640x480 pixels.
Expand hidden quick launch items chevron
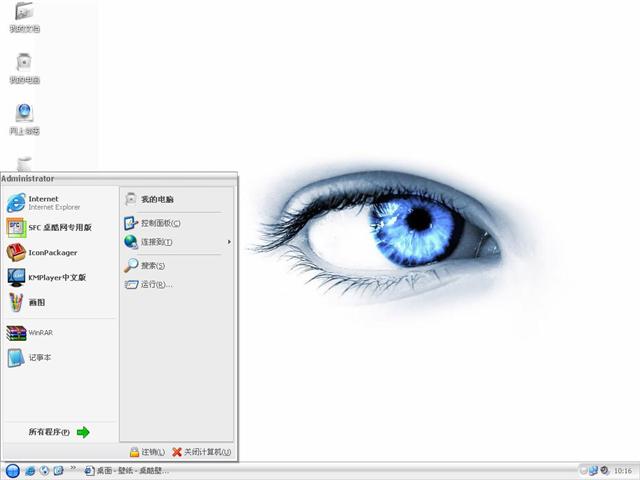pyautogui.click(x=73, y=468)
